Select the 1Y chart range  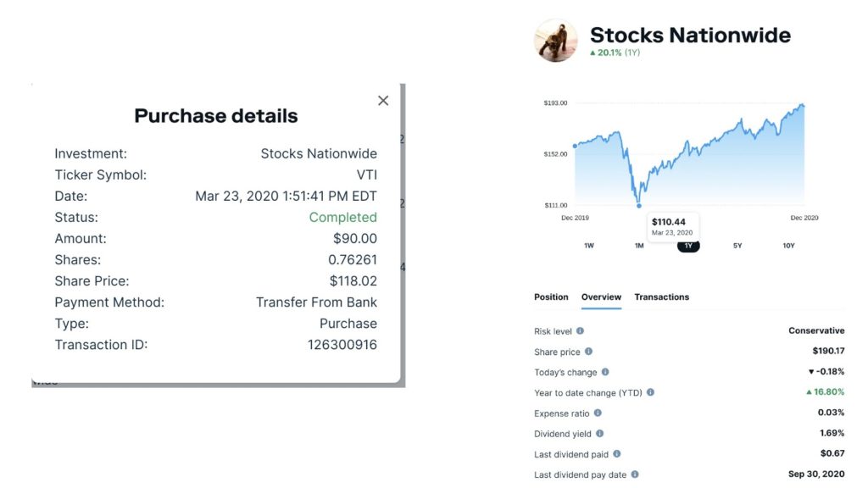click(688, 246)
